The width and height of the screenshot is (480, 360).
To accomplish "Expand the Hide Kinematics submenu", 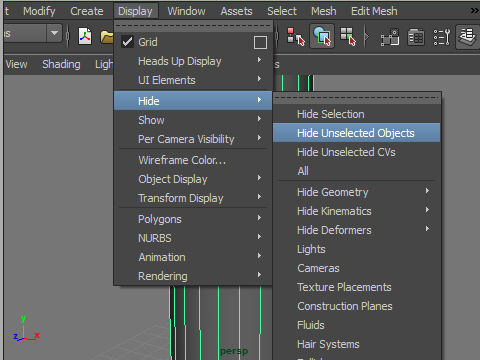I will 357,211.
